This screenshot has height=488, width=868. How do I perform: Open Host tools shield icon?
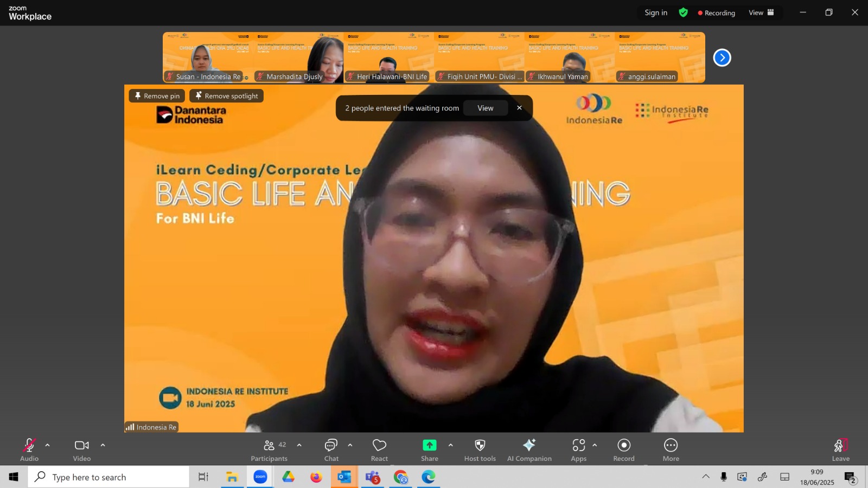pyautogui.click(x=480, y=450)
